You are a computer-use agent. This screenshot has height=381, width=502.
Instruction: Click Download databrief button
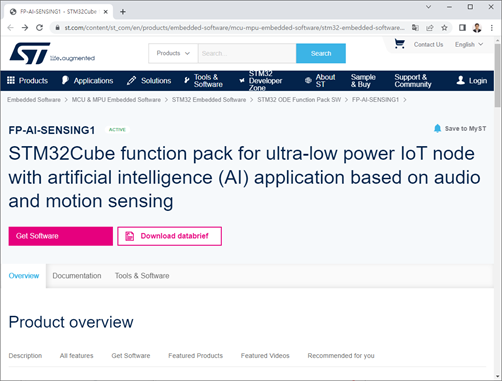tap(169, 236)
